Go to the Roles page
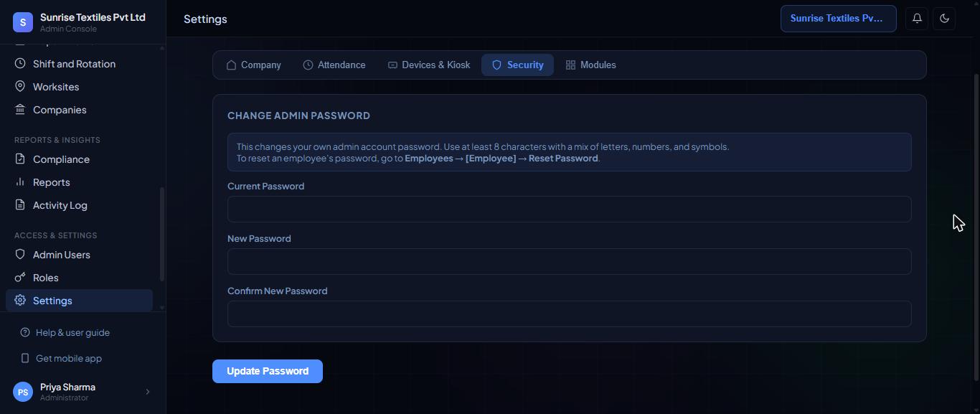The height and width of the screenshot is (414, 980). (79, 278)
